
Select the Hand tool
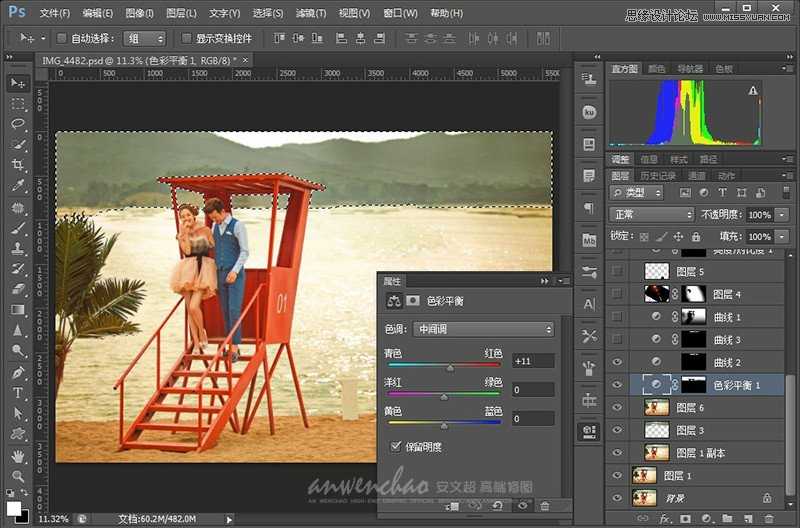tap(18, 456)
